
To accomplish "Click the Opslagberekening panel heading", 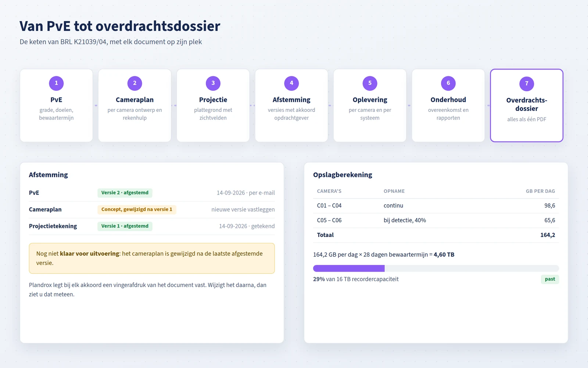I will pos(343,175).
